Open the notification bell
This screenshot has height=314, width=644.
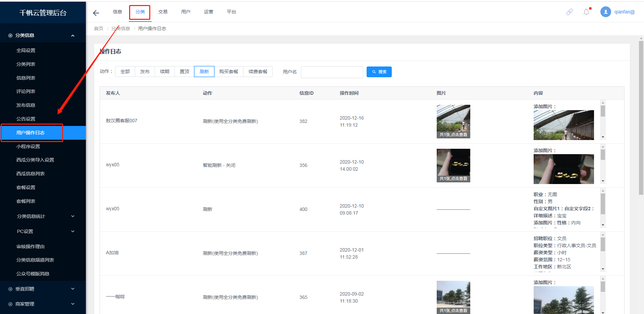click(586, 12)
